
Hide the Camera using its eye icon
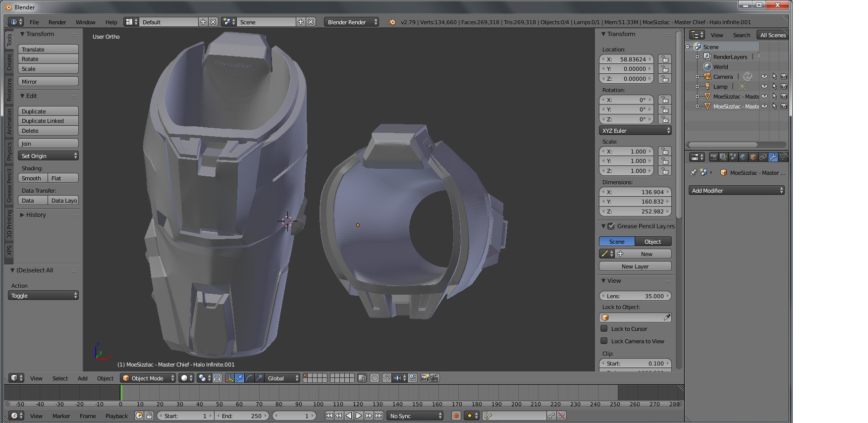coord(764,77)
